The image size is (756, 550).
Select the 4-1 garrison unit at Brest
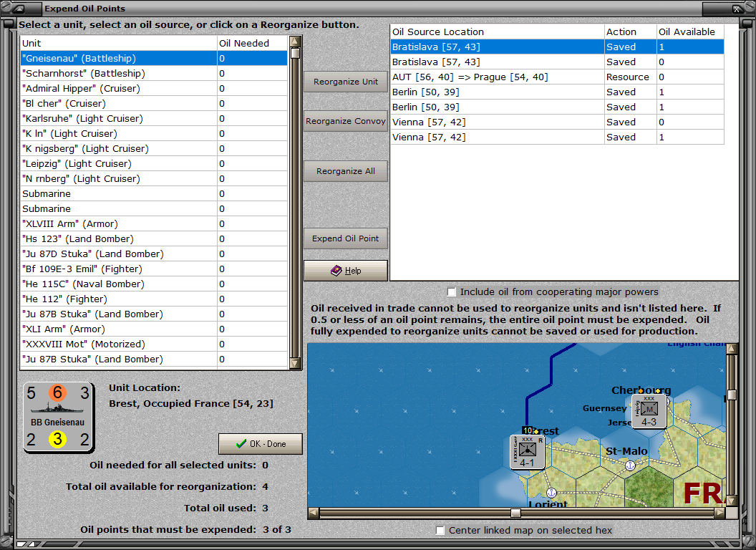[528, 452]
